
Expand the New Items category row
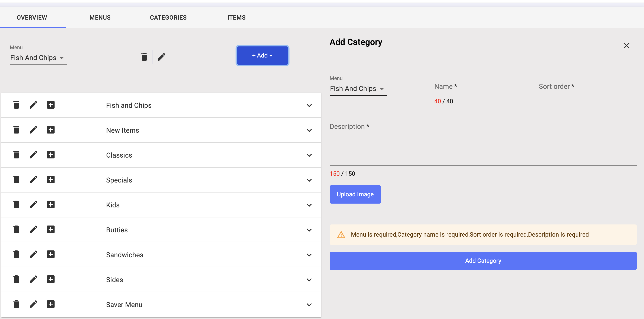(x=309, y=130)
